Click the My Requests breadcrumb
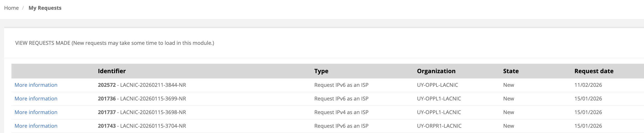The width and height of the screenshot is (644, 133). pos(45,8)
